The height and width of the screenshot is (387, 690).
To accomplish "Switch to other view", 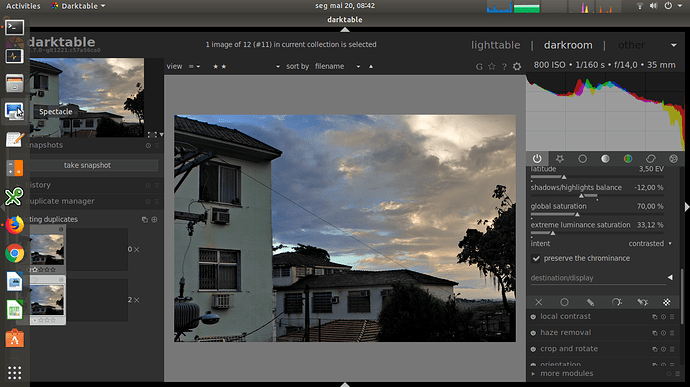I will (x=631, y=45).
